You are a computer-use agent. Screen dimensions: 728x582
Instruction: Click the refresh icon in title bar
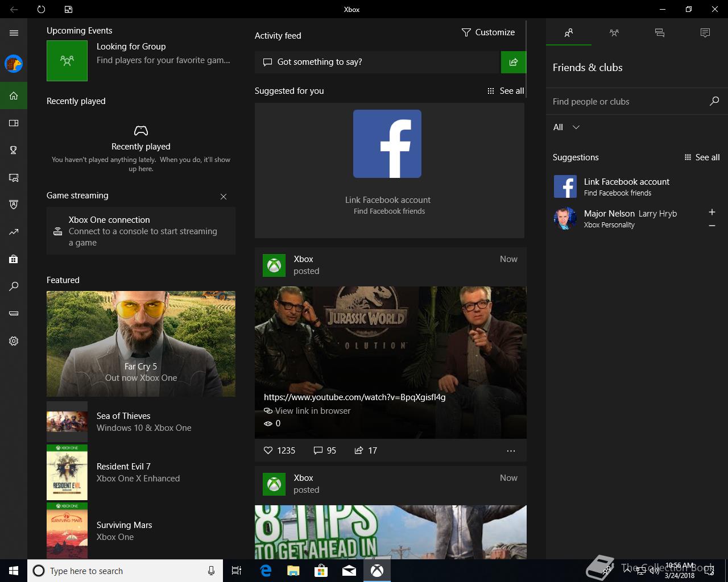coord(41,9)
